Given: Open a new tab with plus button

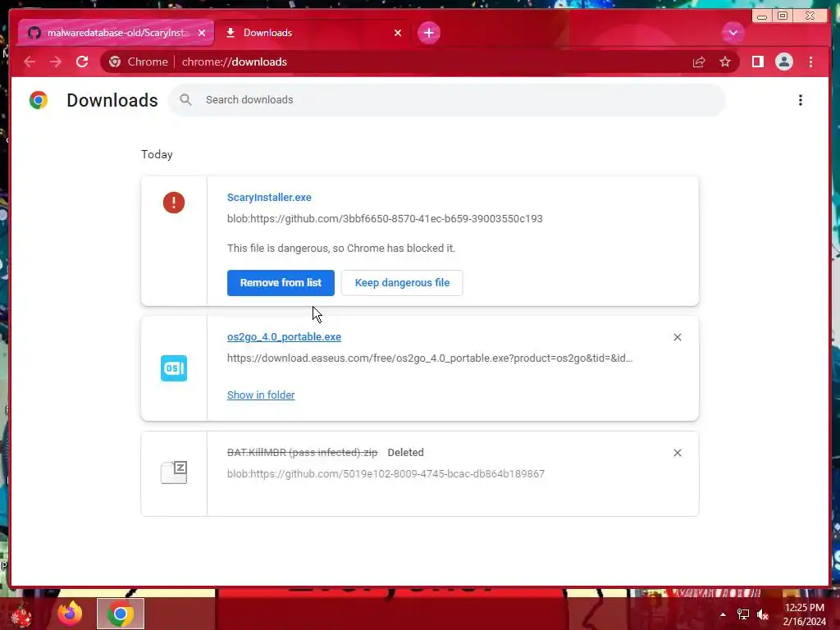Looking at the screenshot, I should click(428, 33).
